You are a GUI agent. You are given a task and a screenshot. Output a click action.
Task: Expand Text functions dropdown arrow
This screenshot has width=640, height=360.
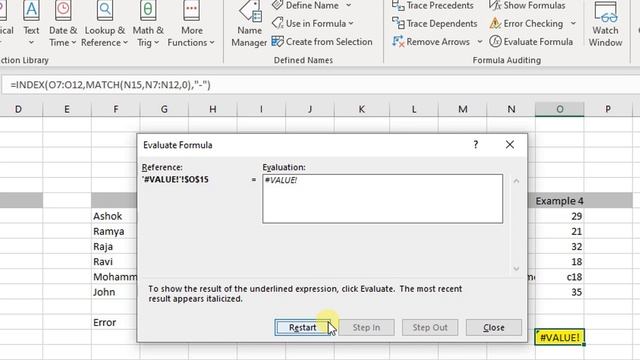click(31, 42)
